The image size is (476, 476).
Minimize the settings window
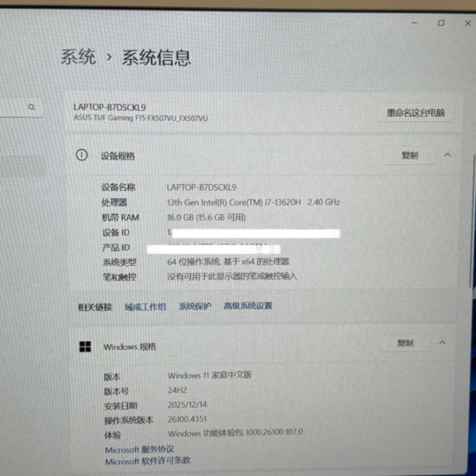point(415,23)
